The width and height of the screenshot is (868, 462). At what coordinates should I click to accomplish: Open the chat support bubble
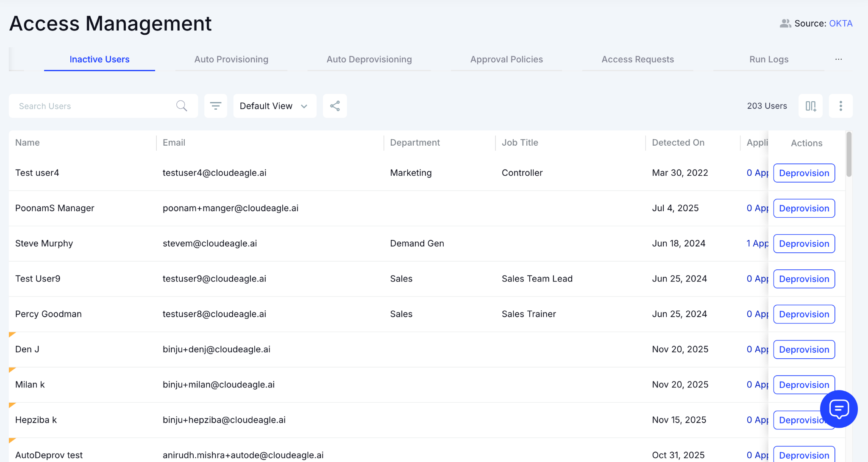839,409
